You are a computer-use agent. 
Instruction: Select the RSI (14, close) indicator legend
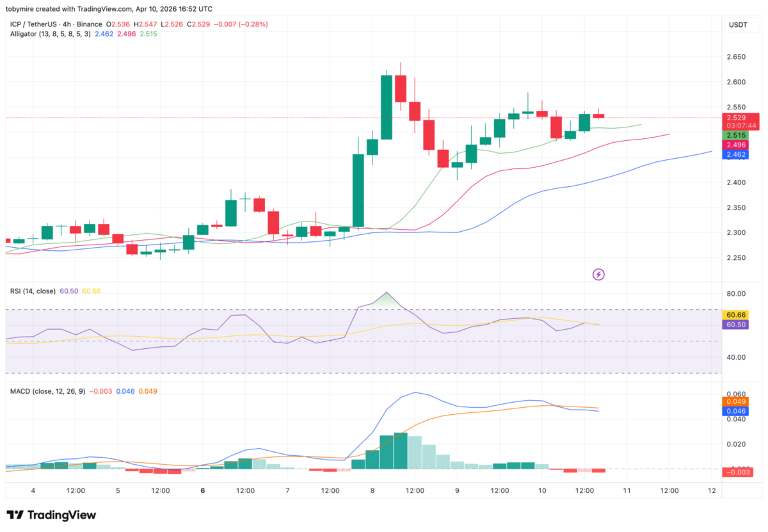click(32, 291)
